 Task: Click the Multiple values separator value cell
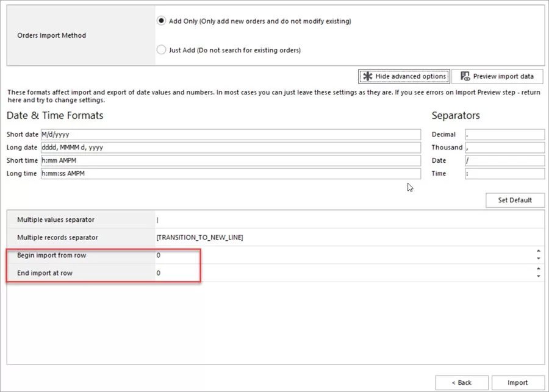point(244,219)
